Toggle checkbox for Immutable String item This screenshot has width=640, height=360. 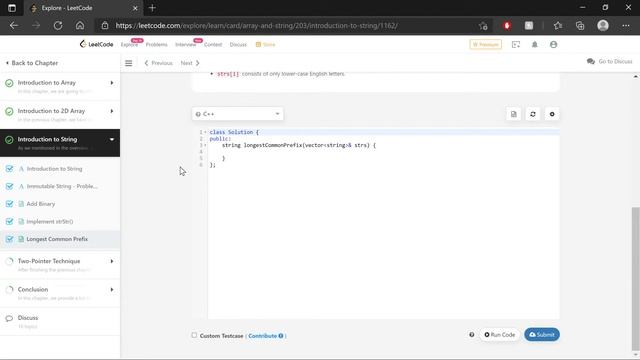tap(9, 186)
